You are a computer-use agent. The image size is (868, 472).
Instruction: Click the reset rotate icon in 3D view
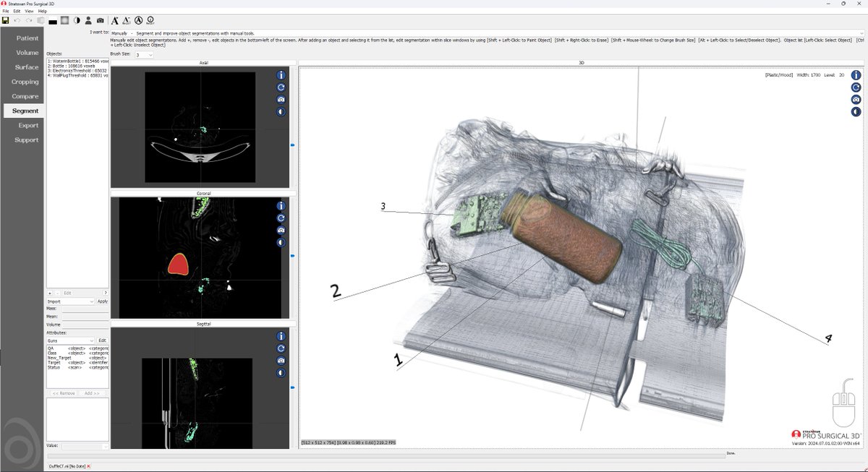[x=856, y=87]
